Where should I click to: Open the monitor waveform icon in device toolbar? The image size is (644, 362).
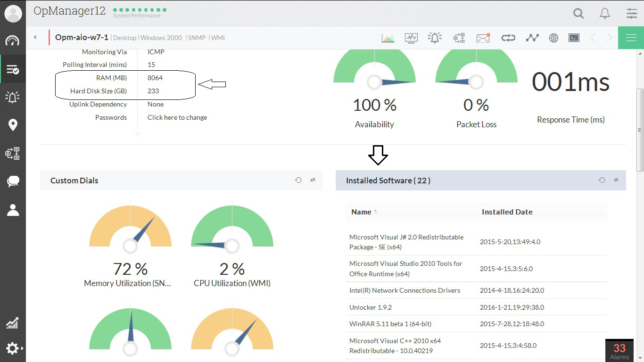(411, 38)
